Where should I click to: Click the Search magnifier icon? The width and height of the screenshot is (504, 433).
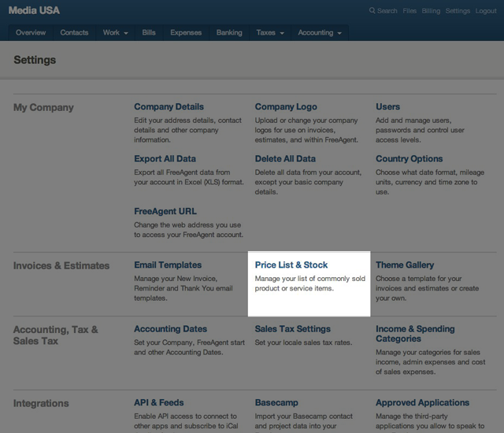[372, 11]
